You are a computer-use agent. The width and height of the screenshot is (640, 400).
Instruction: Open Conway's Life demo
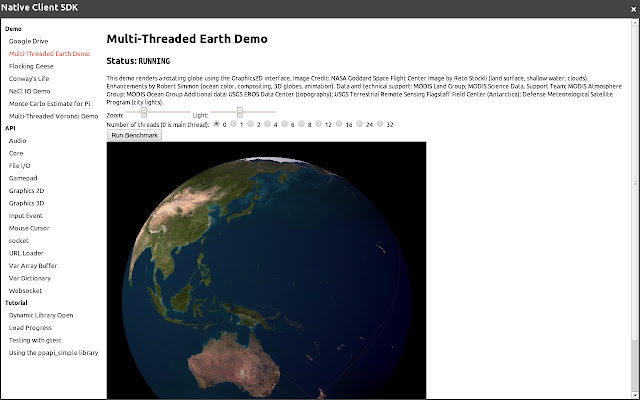(29, 78)
